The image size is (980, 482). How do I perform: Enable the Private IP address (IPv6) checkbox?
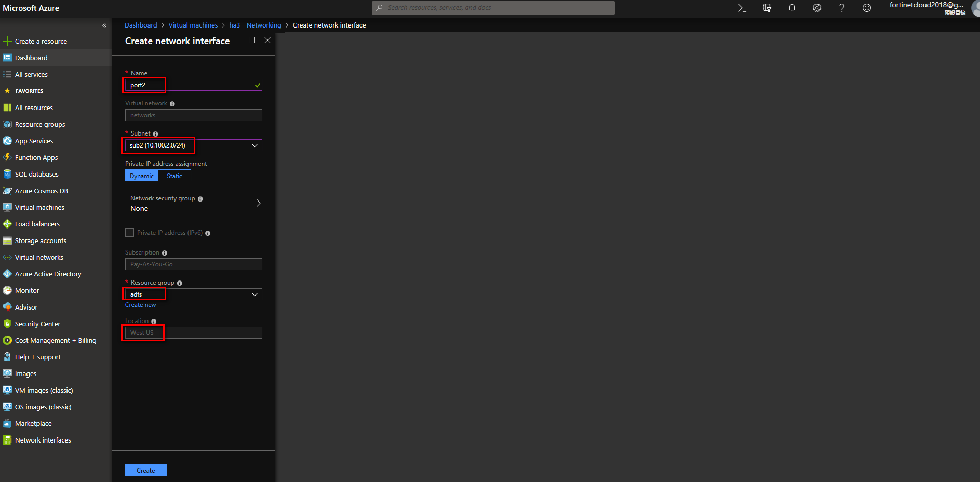[130, 232]
